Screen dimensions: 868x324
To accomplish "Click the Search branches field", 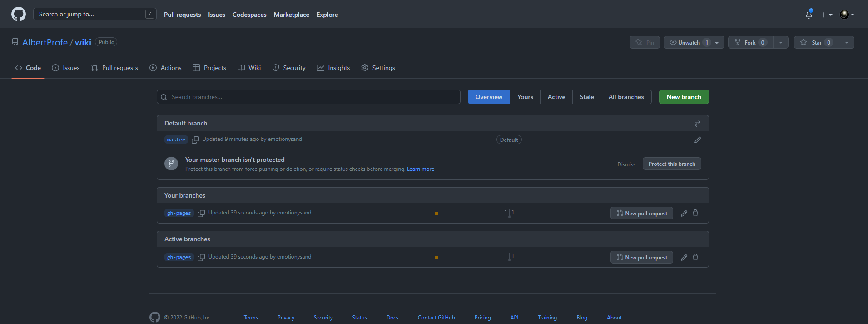I will tap(308, 97).
